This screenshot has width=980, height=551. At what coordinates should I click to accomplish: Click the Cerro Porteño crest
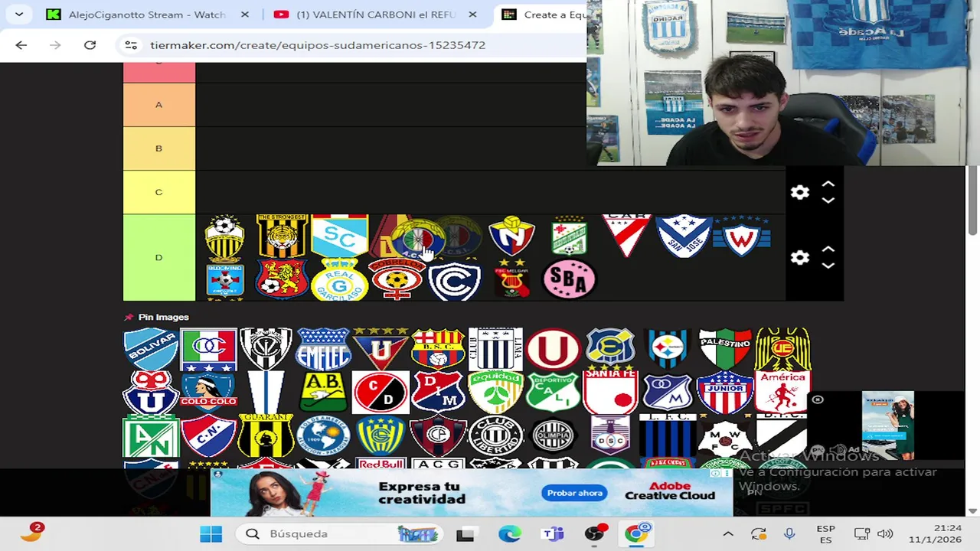438,436
